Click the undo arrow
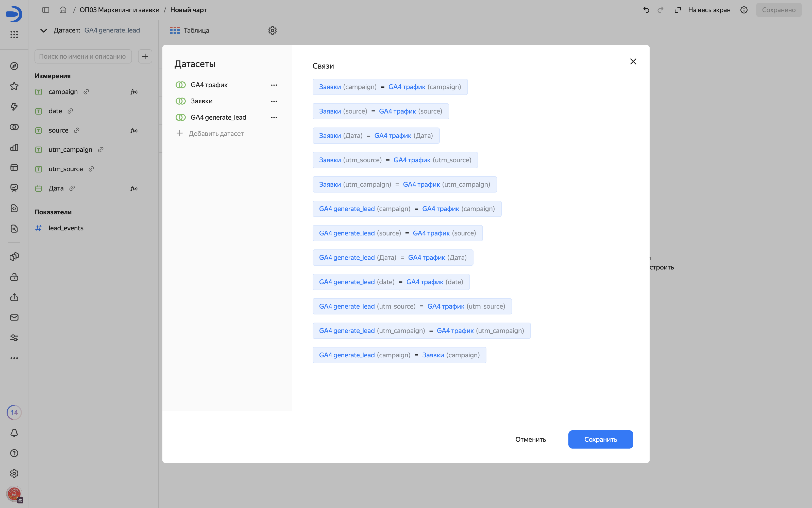The width and height of the screenshot is (812, 508). pos(646,10)
